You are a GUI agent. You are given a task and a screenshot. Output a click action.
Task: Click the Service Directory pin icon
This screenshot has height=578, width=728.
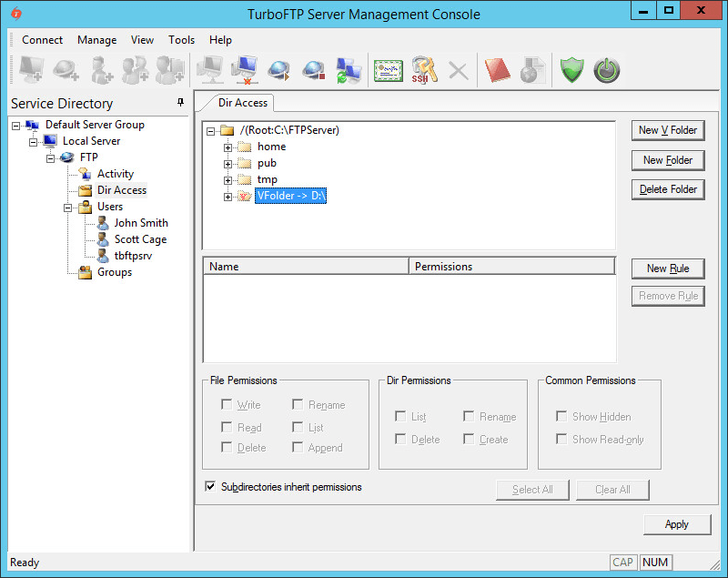[x=180, y=103]
